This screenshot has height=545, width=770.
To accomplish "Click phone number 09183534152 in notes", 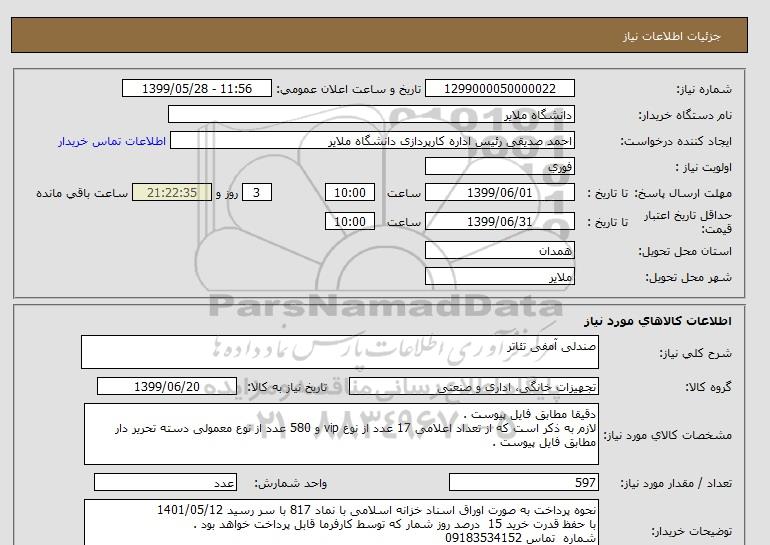I will 483,538.
